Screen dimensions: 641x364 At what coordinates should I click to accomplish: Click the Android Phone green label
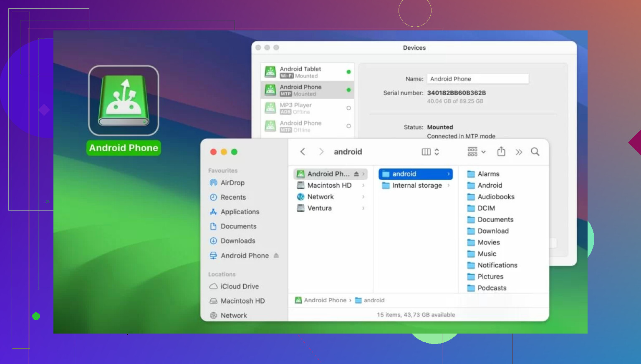coord(124,148)
